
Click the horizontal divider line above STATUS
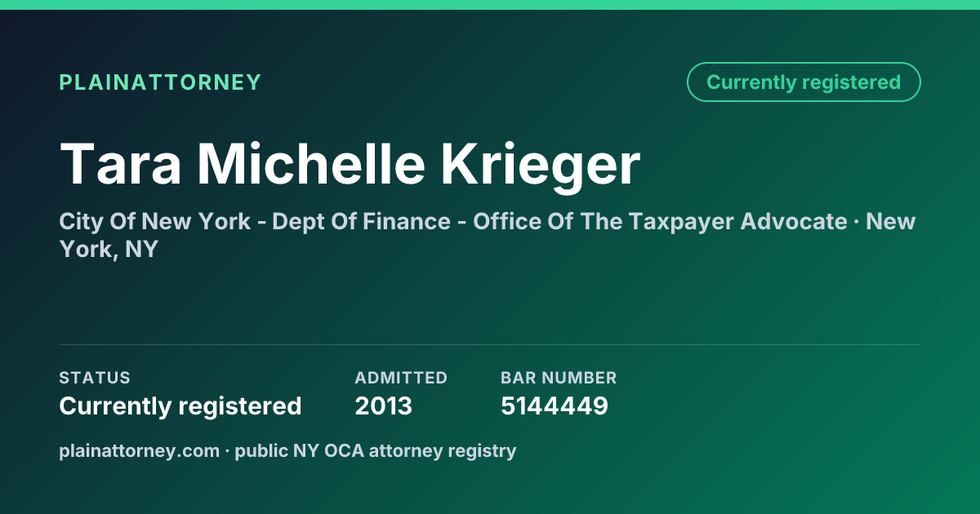pos(490,344)
